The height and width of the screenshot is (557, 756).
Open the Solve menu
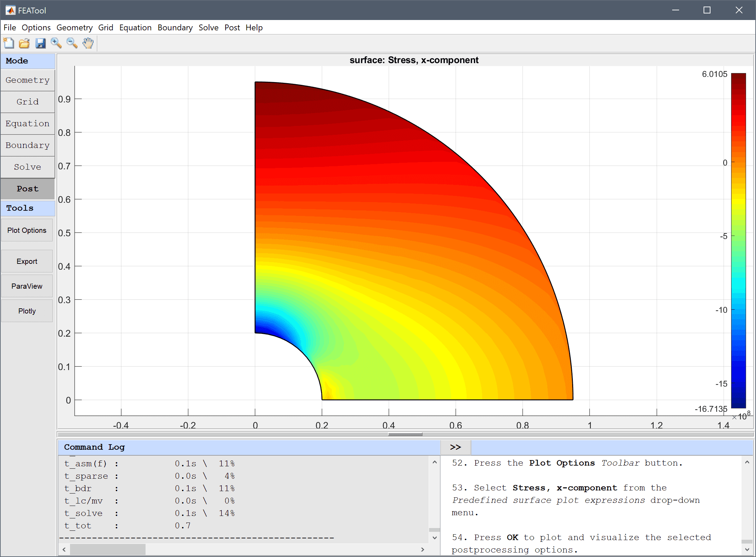coord(209,28)
